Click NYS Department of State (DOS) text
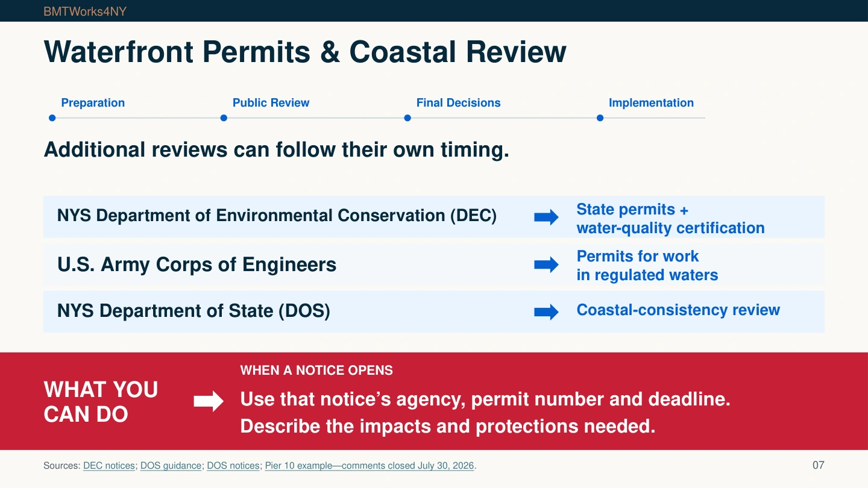 point(193,311)
